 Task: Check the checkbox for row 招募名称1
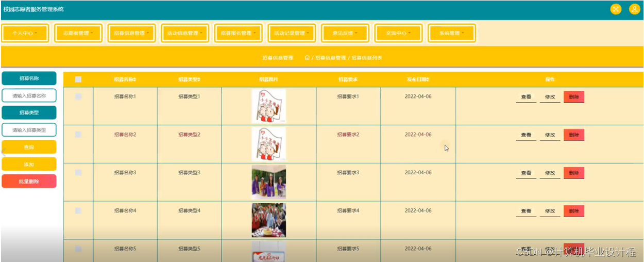click(78, 96)
